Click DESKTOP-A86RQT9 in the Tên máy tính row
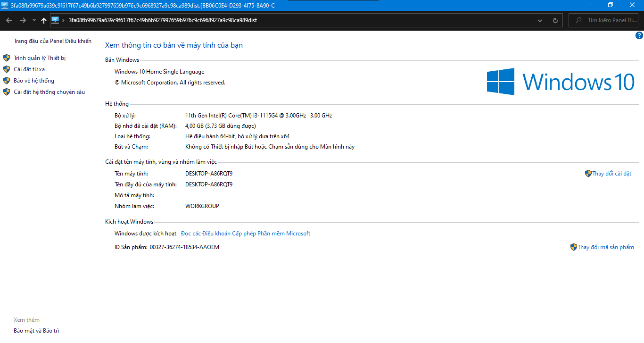The height and width of the screenshot is (343, 644). point(209,174)
